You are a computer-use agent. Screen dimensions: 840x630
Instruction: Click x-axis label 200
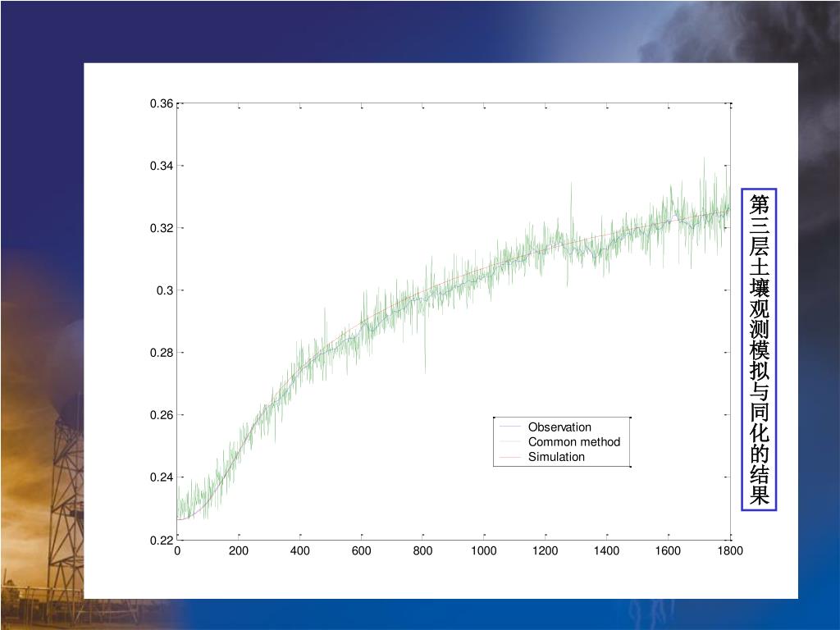(x=239, y=550)
